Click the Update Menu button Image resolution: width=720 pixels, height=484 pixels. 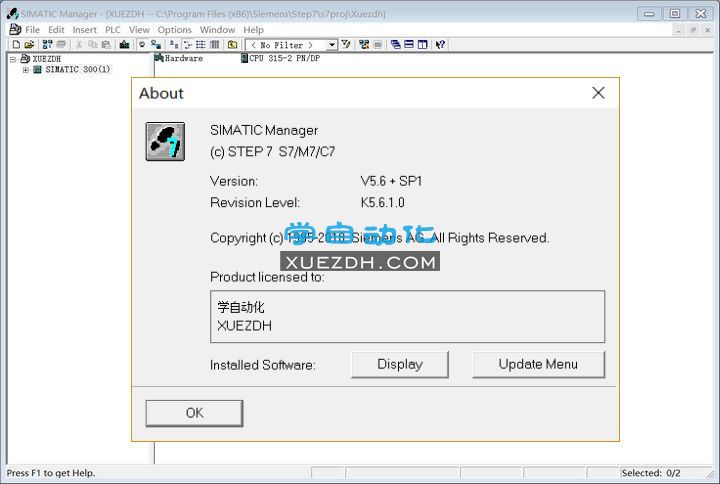[538, 365]
